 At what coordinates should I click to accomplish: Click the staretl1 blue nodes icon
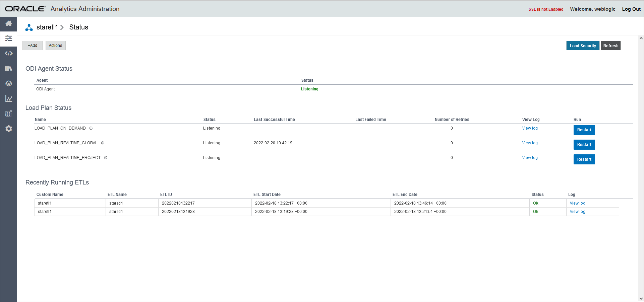[29, 27]
